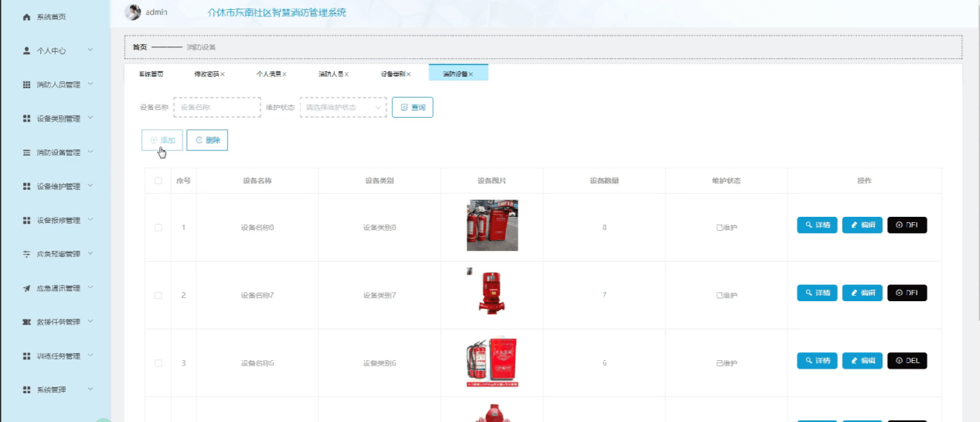Screen dimensions: 980x422
Task: Click the 设备名称 input field
Action: point(217,108)
